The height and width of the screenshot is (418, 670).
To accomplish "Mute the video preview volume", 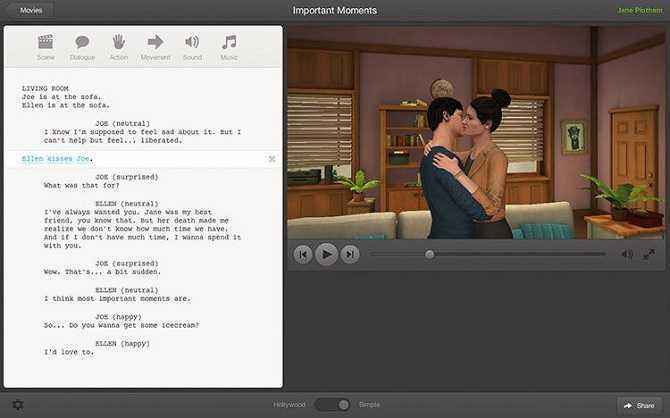I will (627, 254).
